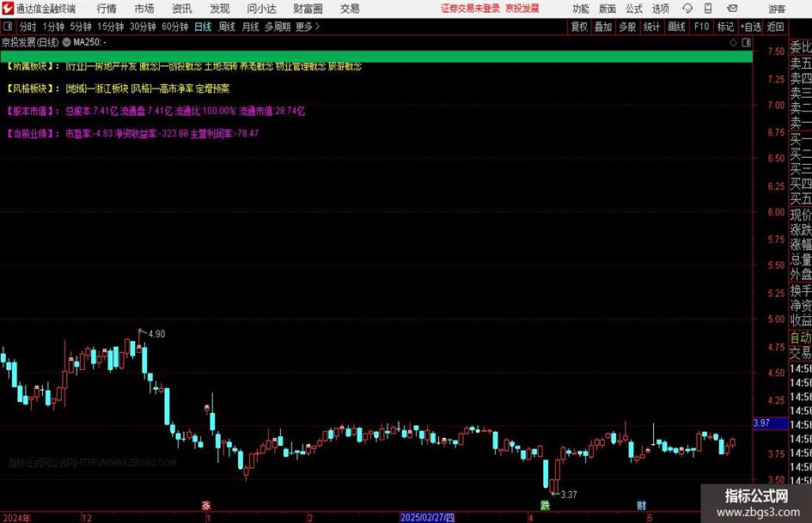Click the 3.37 low price label
Screen dimensions: 812x523
point(569,495)
